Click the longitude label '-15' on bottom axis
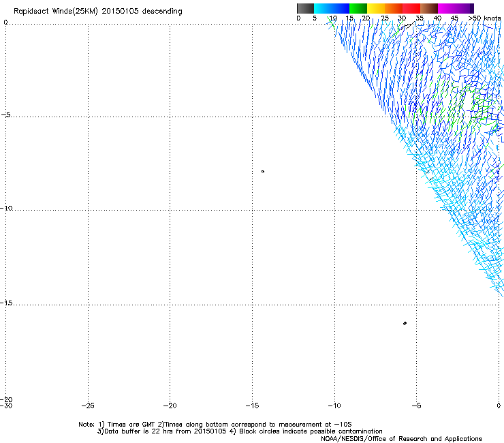504x443 pixels. [252, 406]
